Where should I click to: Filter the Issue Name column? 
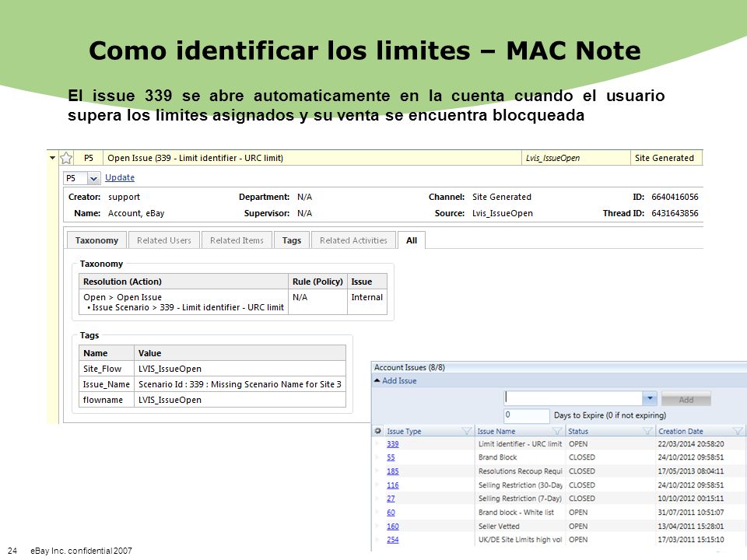556,431
